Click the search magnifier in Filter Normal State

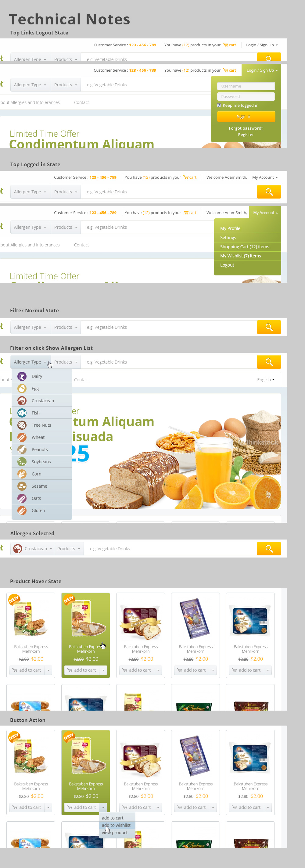(269, 327)
